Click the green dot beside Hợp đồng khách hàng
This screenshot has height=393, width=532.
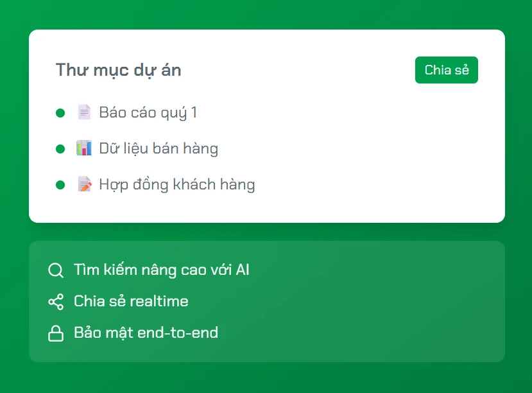(x=60, y=185)
